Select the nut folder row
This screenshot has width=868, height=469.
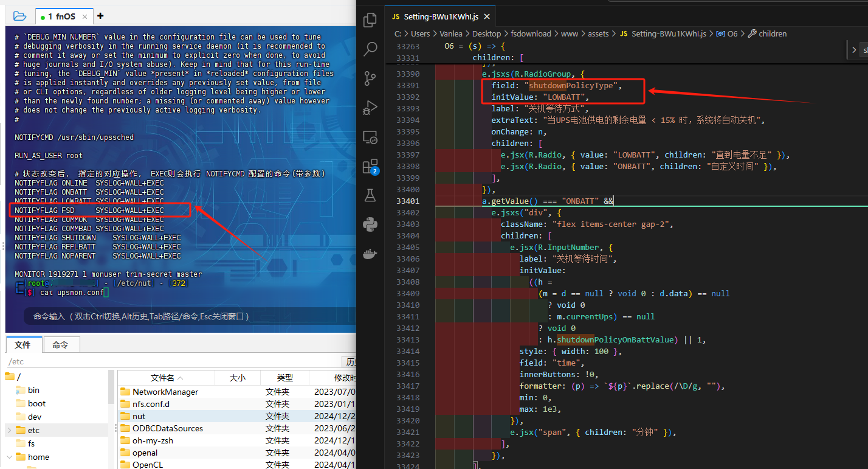click(237, 416)
